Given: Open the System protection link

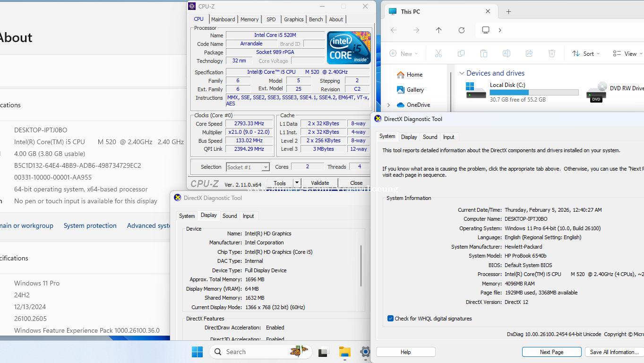Looking at the screenshot, I should (x=90, y=226).
